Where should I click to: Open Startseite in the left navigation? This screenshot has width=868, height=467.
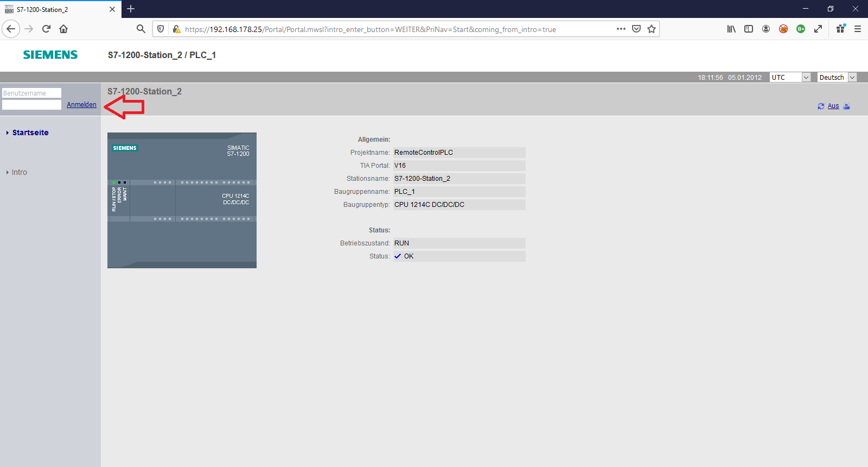coord(30,132)
